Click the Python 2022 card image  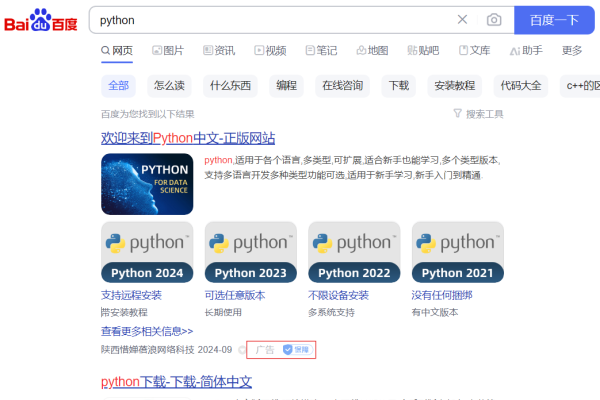pos(354,252)
